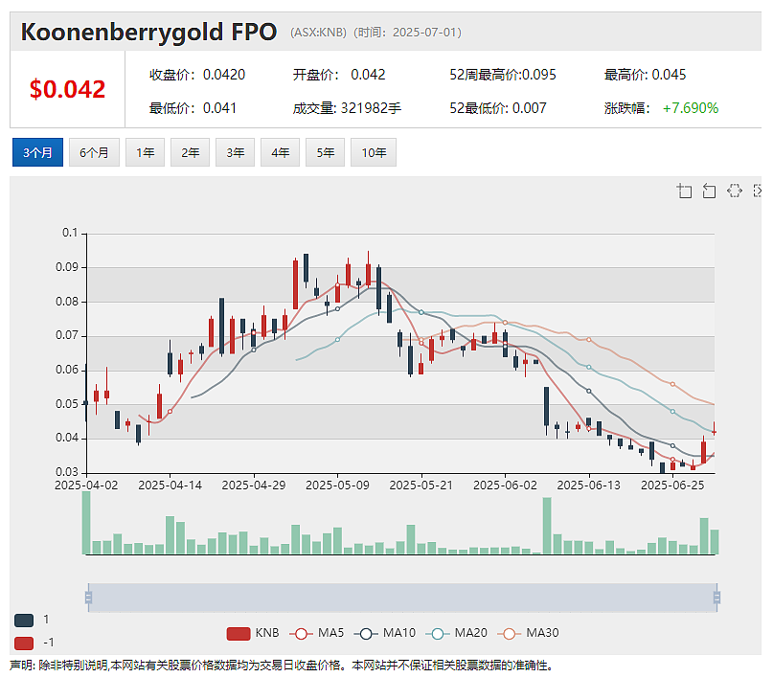Click the 开盘价: 0.042 value
Image resolution: width=773 pixels, height=700 pixels.
click(339, 75)
